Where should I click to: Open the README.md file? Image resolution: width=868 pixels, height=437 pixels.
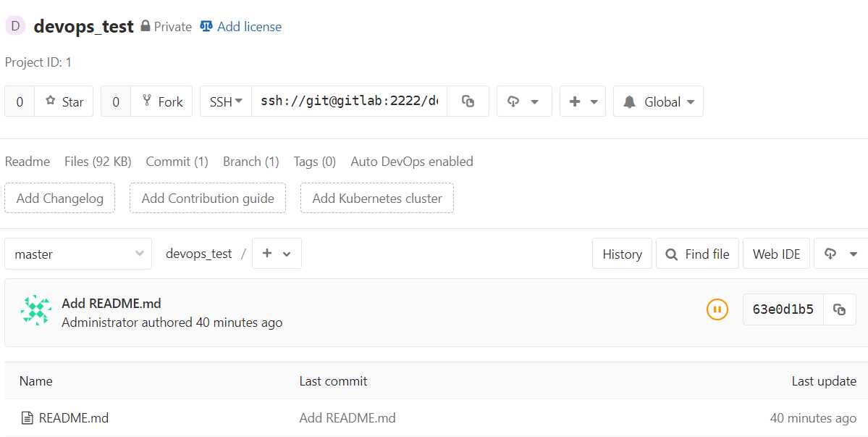(74, 417)
